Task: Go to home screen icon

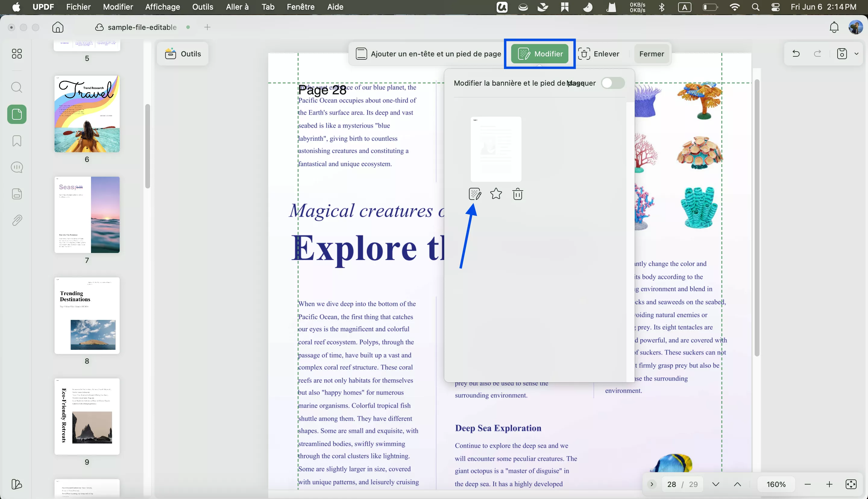Action: pos(58,27)
